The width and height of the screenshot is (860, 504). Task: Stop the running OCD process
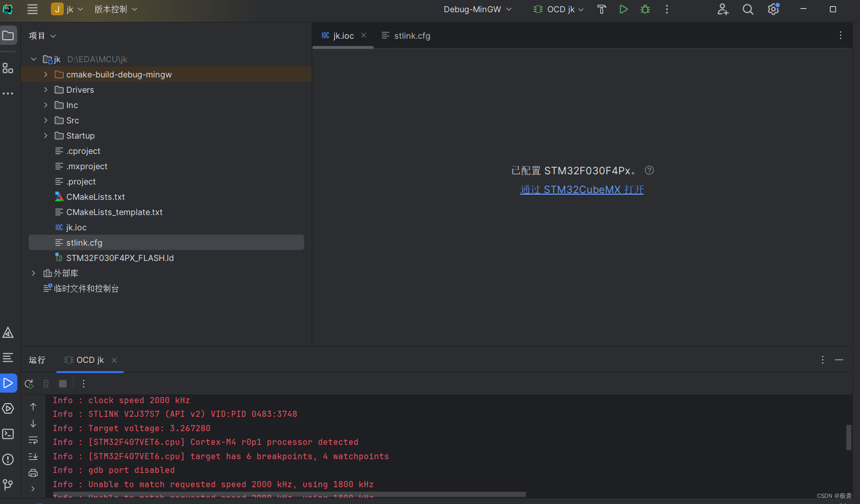(63, 384)
